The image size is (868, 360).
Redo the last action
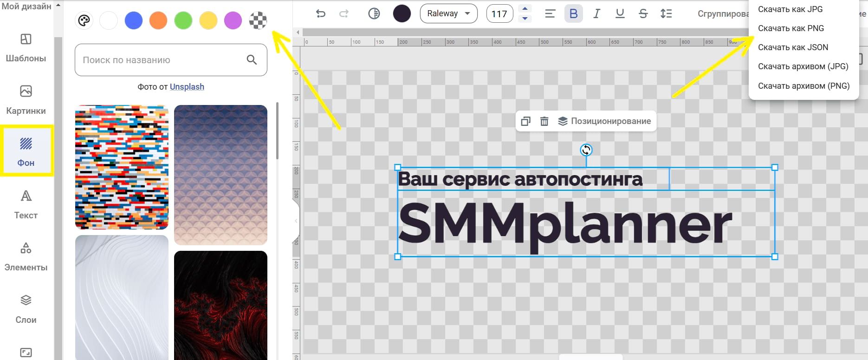pyautogui.click(x=344, y=13)
